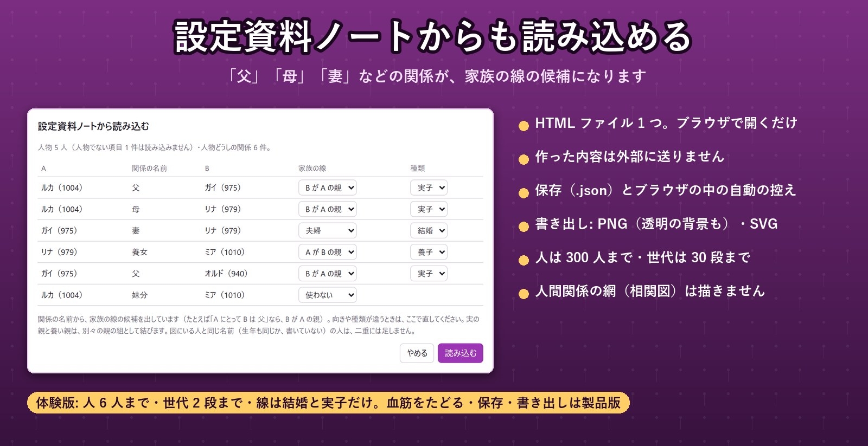Screen dimensions: 868x446
Task: Click the 妹分 relationship cell
Action: pyautogui.click(x=139, y=295)
